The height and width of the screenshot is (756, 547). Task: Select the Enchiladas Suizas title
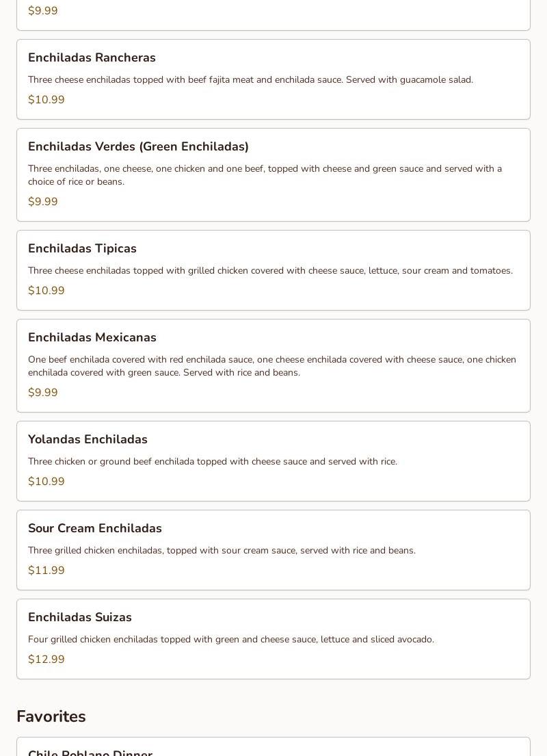point(80,617)
